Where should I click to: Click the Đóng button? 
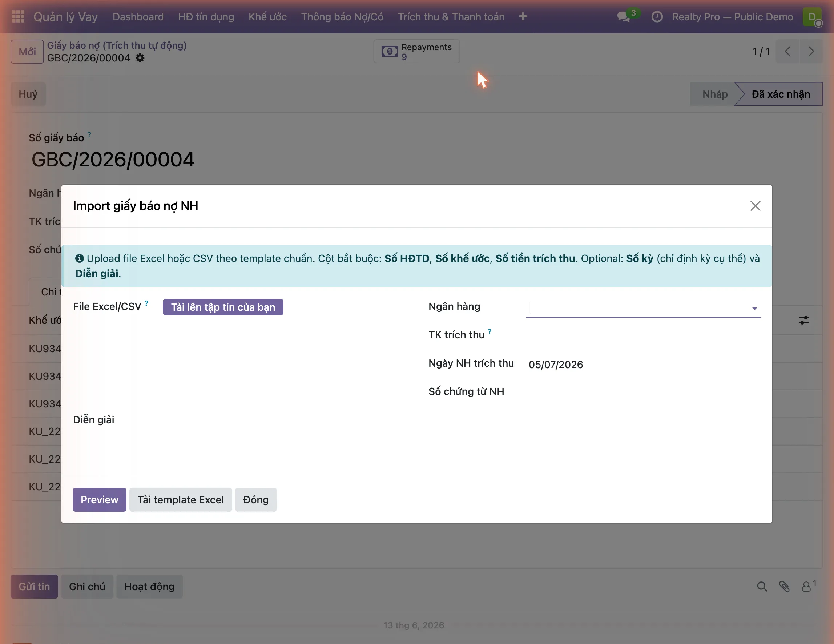tap(256, 500)
